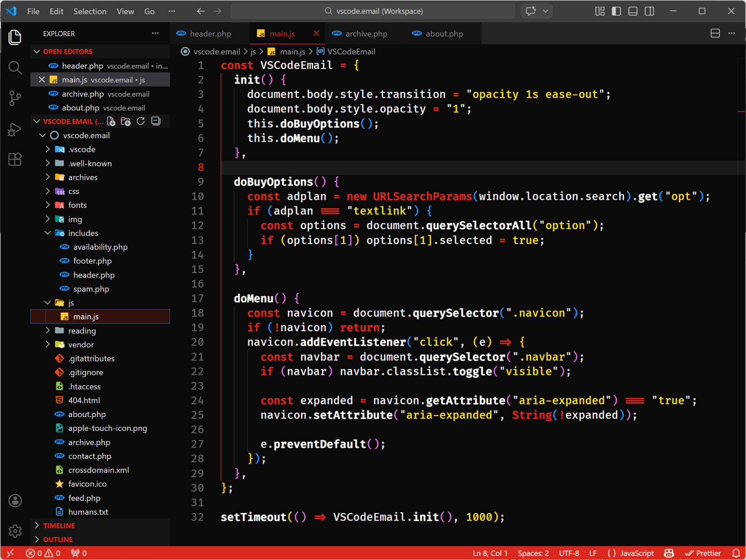Expand the archives folder

pyautogui.click(x=47, y=177)
